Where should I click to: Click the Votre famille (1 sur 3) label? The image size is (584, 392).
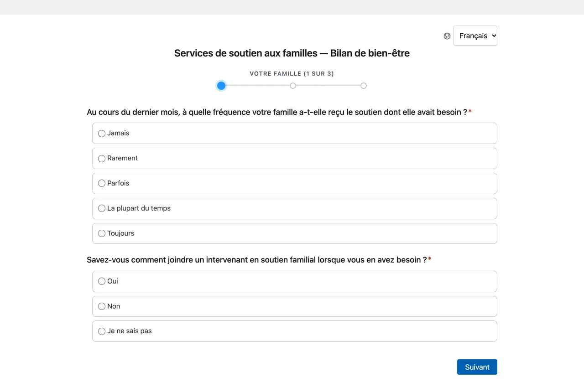292,73
